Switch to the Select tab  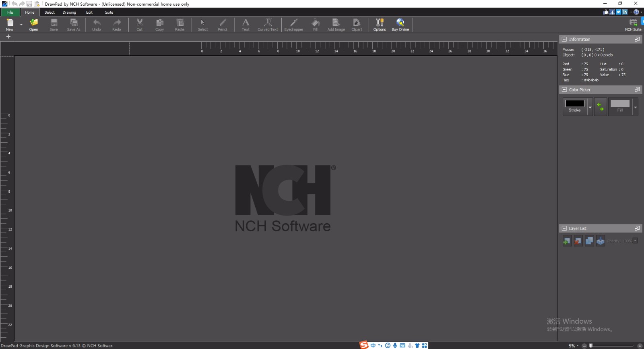coord(50,12)
